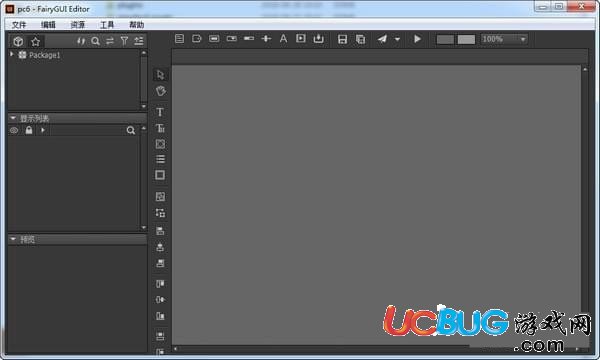Viewport: 600px width, 360px height.
Task: Toggle the lock icon in display list
Action: point(29,130)
